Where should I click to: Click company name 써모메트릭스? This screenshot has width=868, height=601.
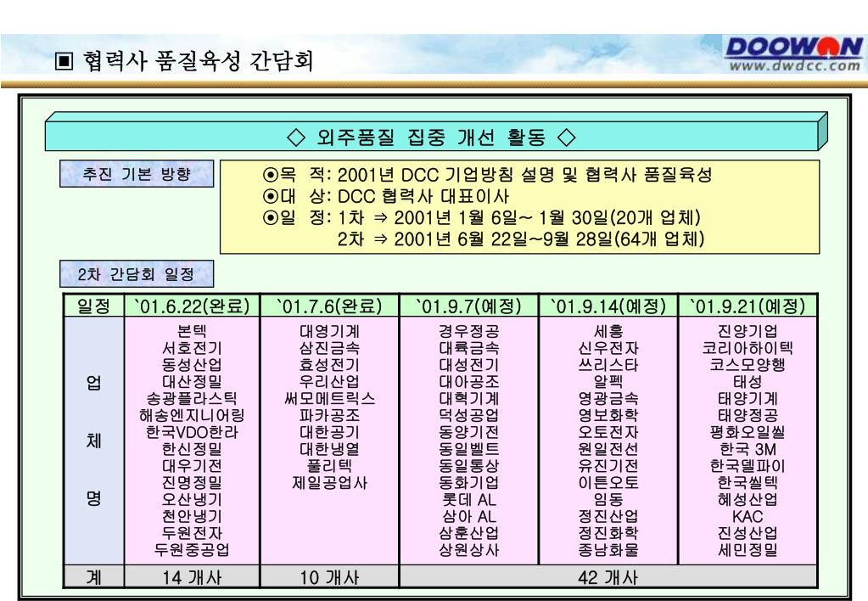point(329,398)
